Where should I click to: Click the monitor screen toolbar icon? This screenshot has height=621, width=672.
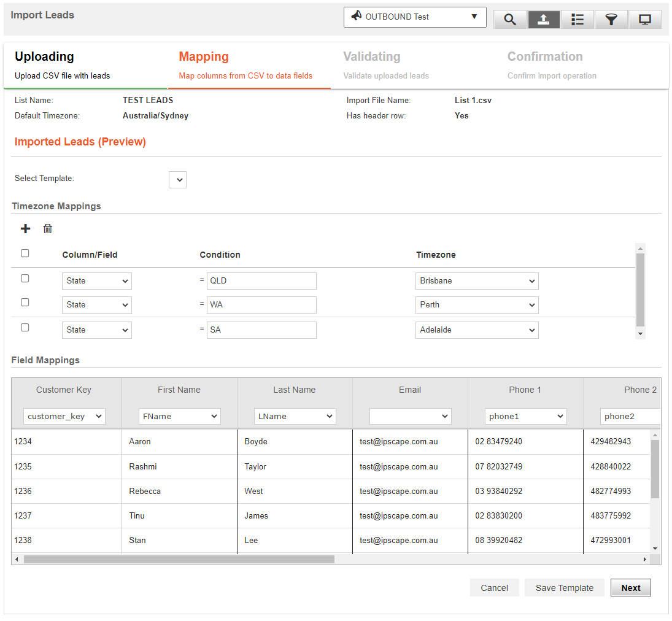pos(645,19)
